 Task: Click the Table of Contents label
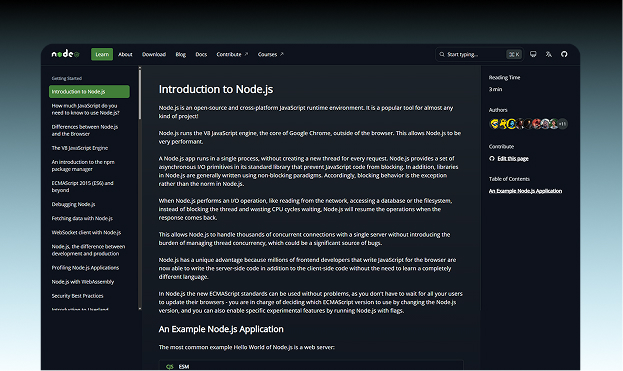point(509,179)
